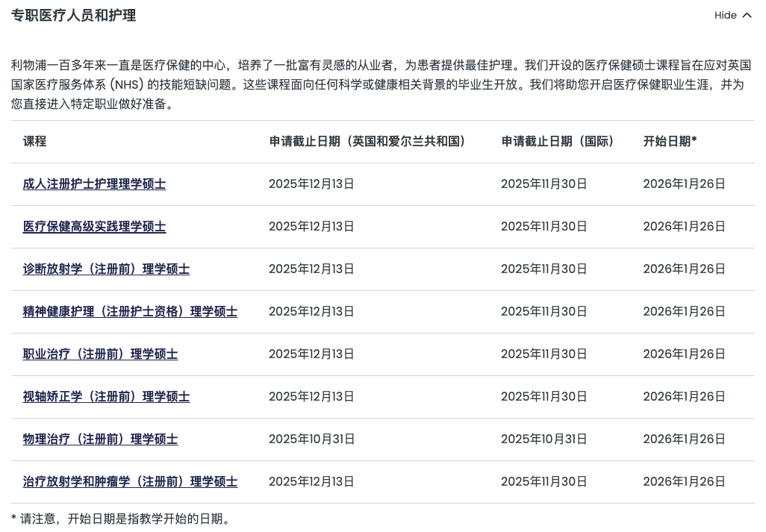The image size is (766, 532).
Task: Open the 医疗保健高级实践理学硕士 course link
Action: coord(94,227)
